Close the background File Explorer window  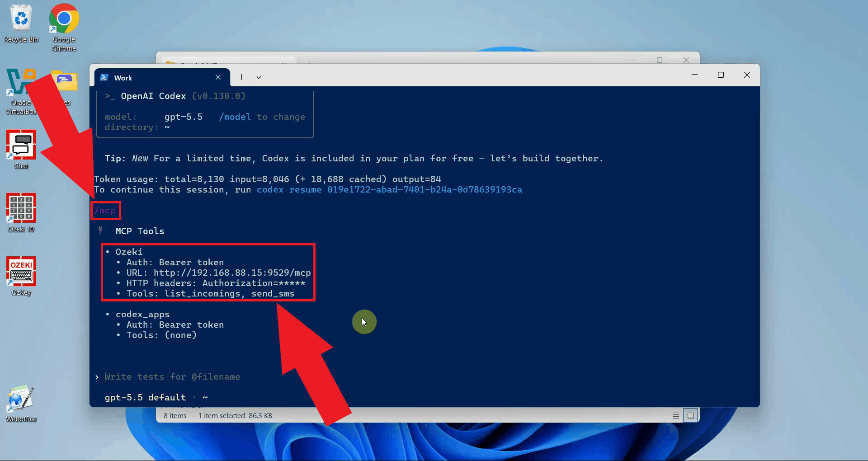click(x=686, y=60)
